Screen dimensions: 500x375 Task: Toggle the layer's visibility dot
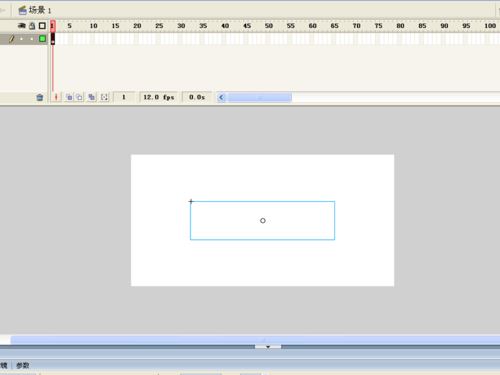(22, 39)
